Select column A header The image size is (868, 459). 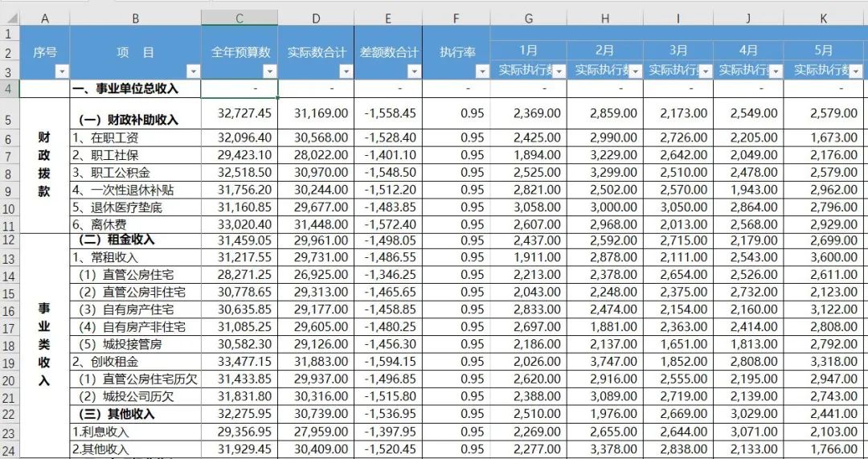pyautogui.click(x=45, y=18)
